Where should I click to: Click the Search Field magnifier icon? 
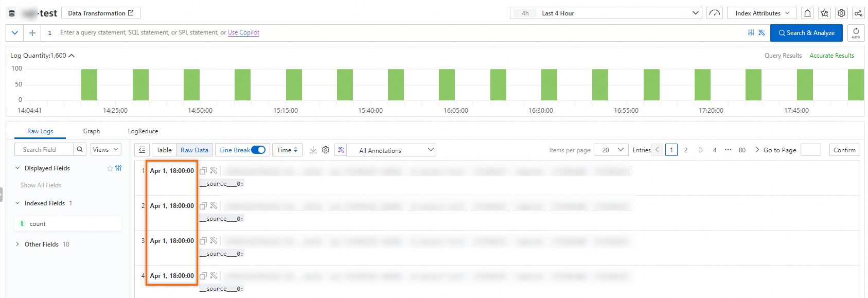click(80, 149)
